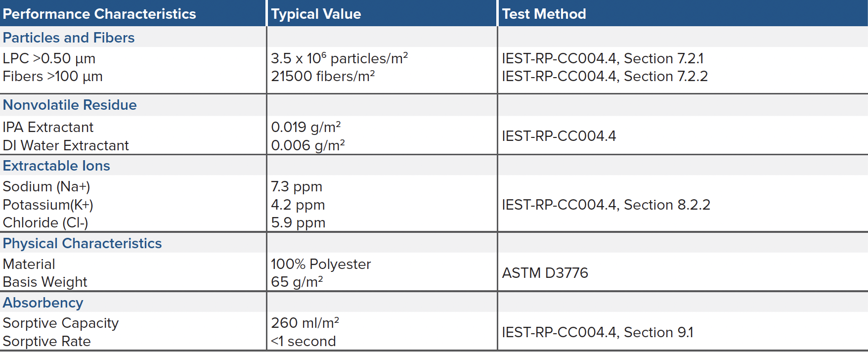Viewport: 868px width, 354px height.
Task: Click the 100% Polyester value
Action: (x=321, y=264)
